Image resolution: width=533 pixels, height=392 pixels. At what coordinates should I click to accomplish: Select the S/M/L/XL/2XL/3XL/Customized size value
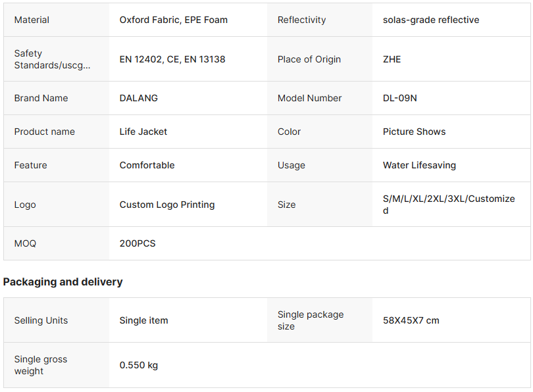[x=448, y=205]
